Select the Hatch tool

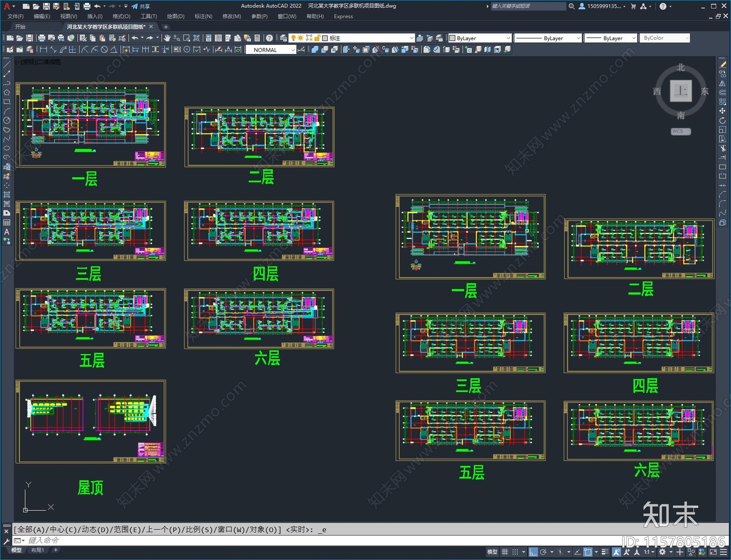6,195
